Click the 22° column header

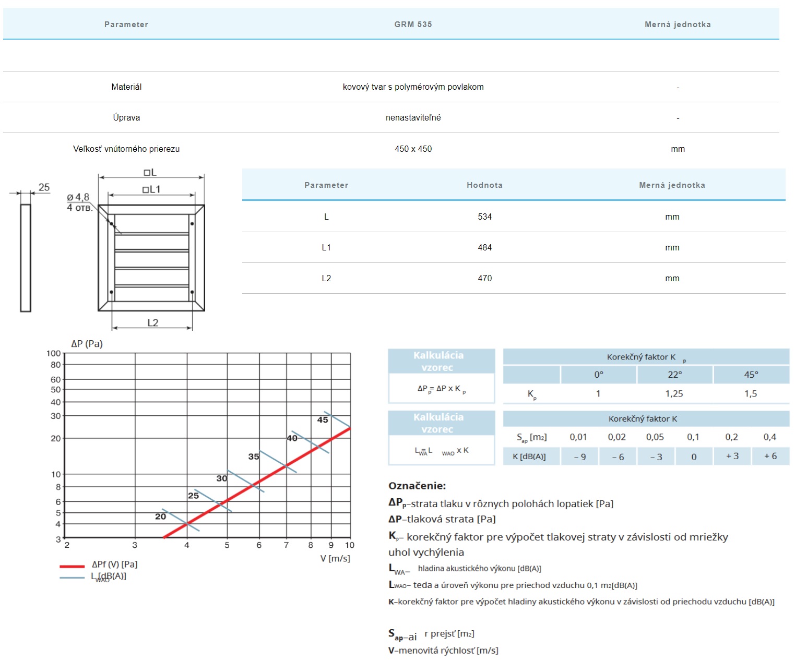pyautogui.click(x=674, y=375)
